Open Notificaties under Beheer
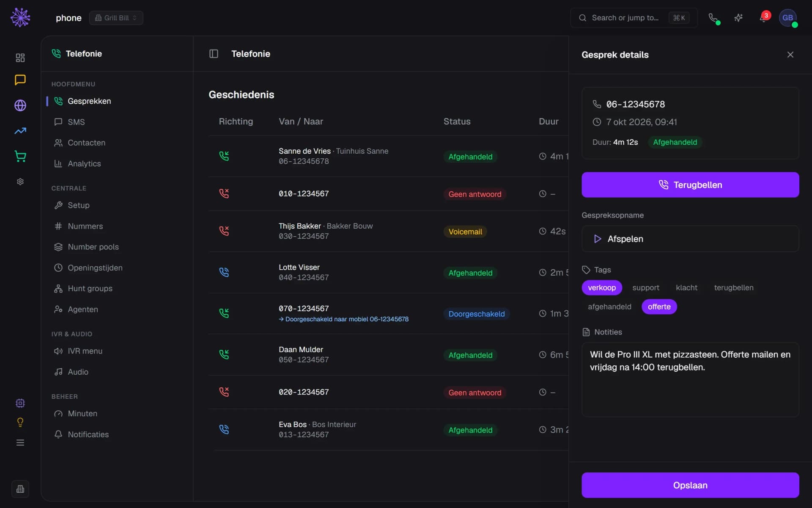This screenshot has height=508, width=812. click(117, 434)
